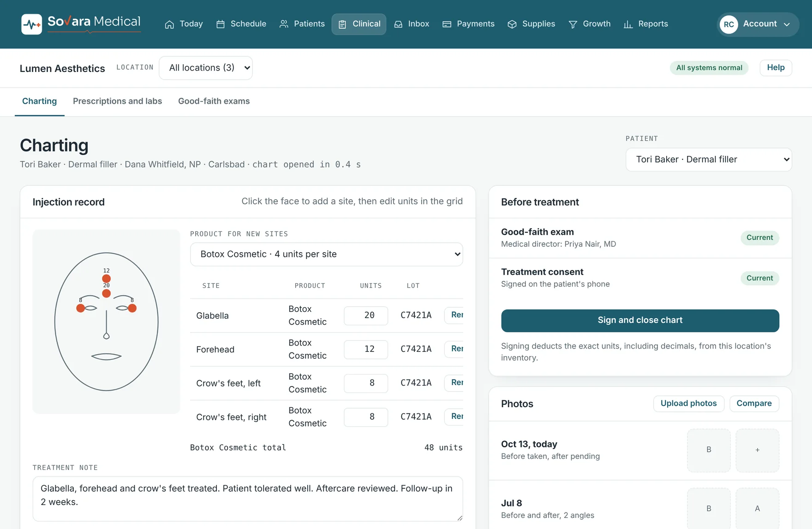Viewport: 812px width, 529px height.
Task: Open Oct 13 before photo thumbnail B
Action: 709,450
